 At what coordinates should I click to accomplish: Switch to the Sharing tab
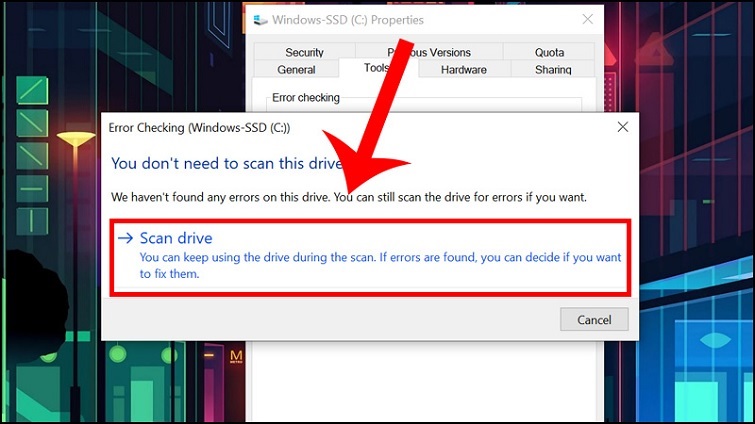point(553,70)
